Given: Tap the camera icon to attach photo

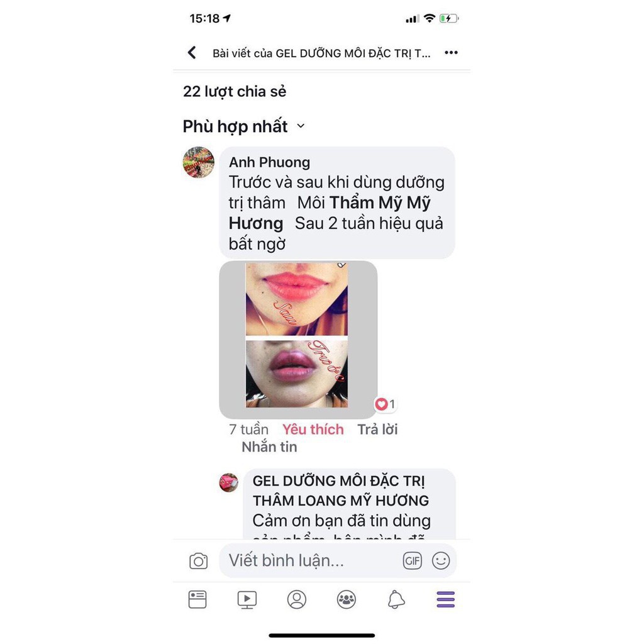Looking at the screenshot, I should pos(198,561).
